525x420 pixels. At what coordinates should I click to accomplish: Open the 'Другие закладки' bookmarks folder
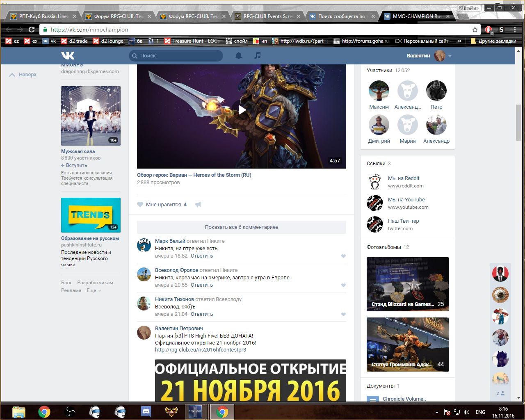coord(493,41)
